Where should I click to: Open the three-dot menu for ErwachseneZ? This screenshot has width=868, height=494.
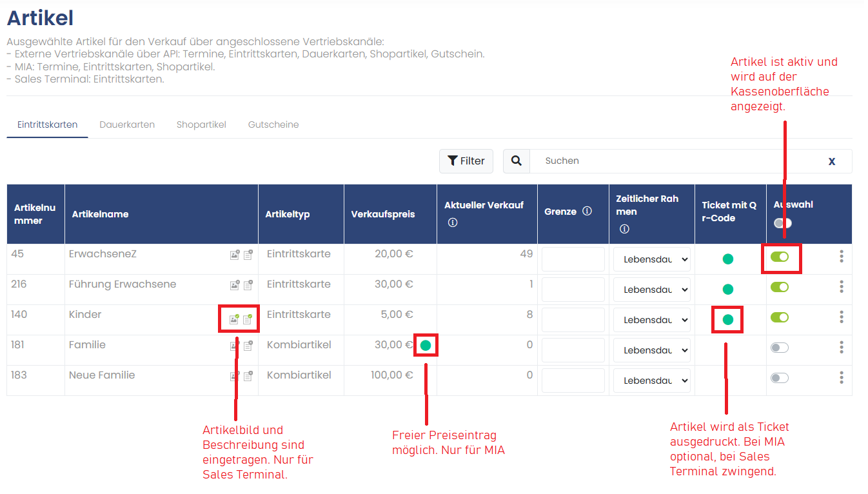pyautogui.click(x=842, y=257)
